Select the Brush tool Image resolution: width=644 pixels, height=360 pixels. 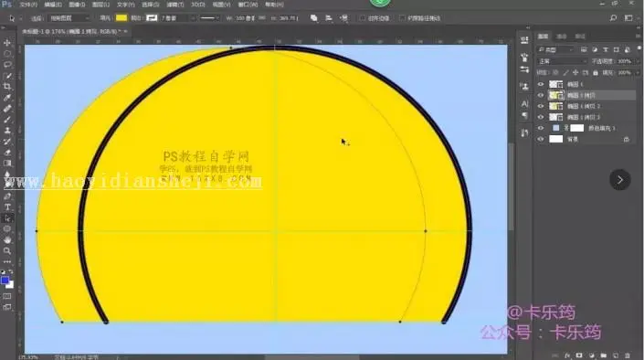[7, 120]
